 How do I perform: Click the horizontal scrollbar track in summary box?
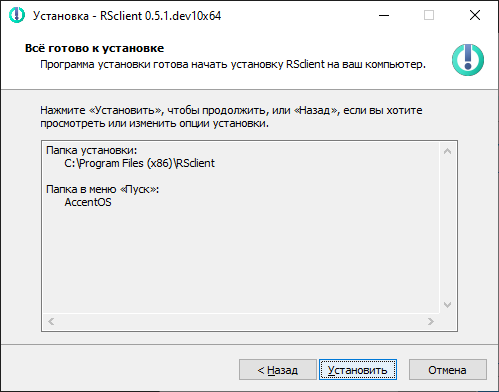(241, 321)
